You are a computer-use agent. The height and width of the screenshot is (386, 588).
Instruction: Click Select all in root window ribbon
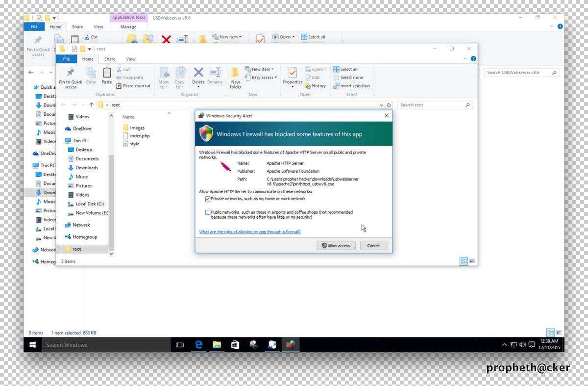(x=345, y=69)
